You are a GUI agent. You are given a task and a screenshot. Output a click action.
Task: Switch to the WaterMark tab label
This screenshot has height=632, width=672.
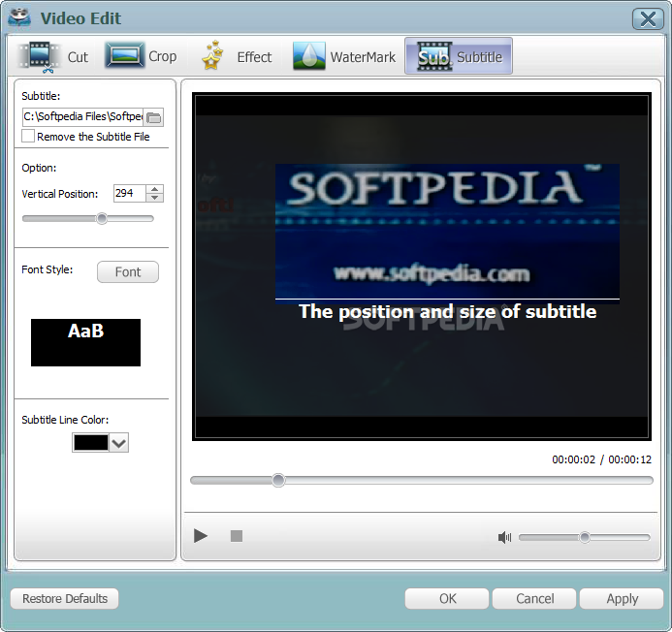(x=363, y=57)
